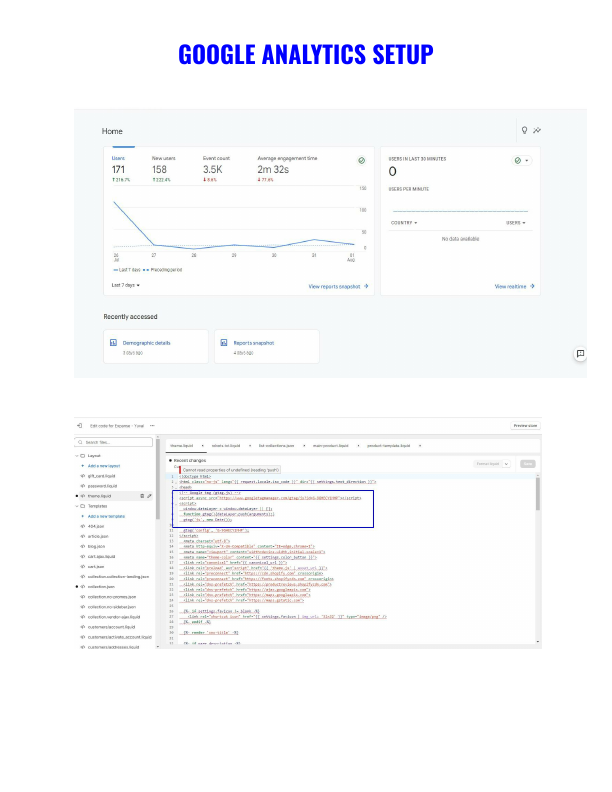Open collection.vendor-ajax.liquid file
Screen dimensions: 612x792
pos(114,617)
